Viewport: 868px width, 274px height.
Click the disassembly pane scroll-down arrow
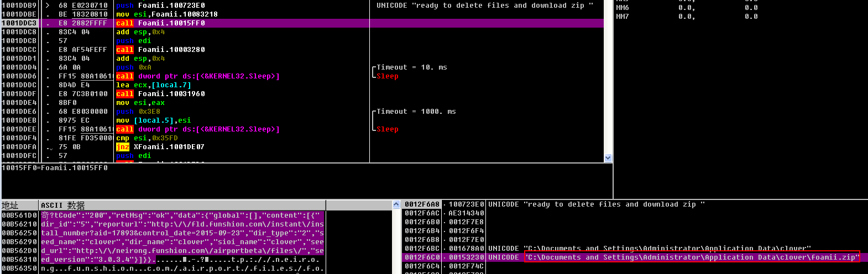(x=608, y=158)
